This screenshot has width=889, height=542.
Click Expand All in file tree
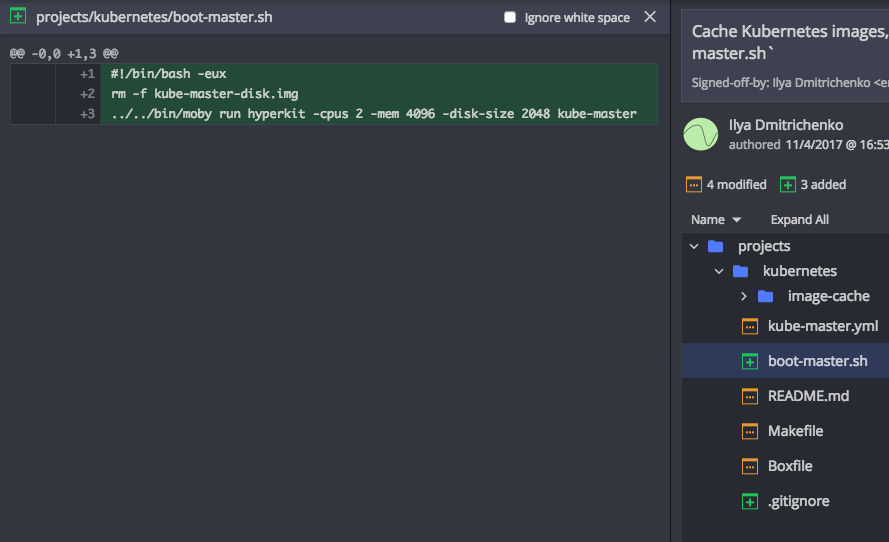pyautogui.click(x=799, y=219)
